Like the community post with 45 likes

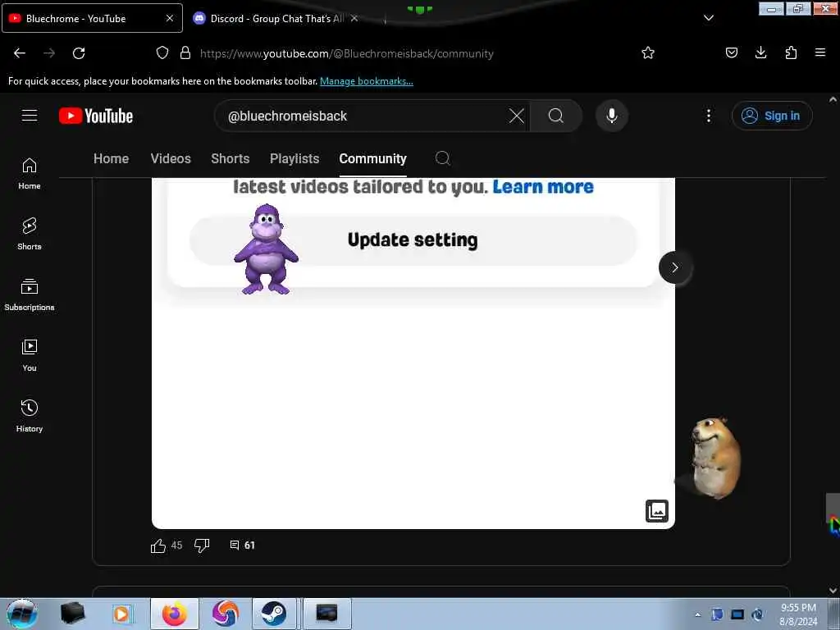click(x=158, y=546)
